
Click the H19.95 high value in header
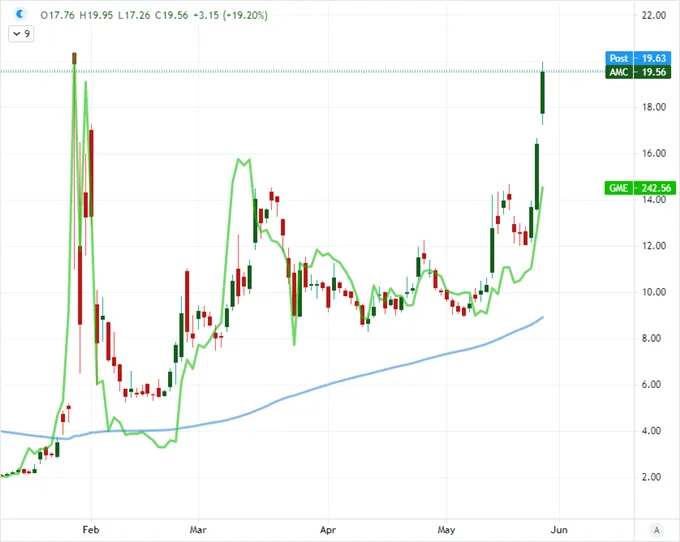click(x=96, y=15)
